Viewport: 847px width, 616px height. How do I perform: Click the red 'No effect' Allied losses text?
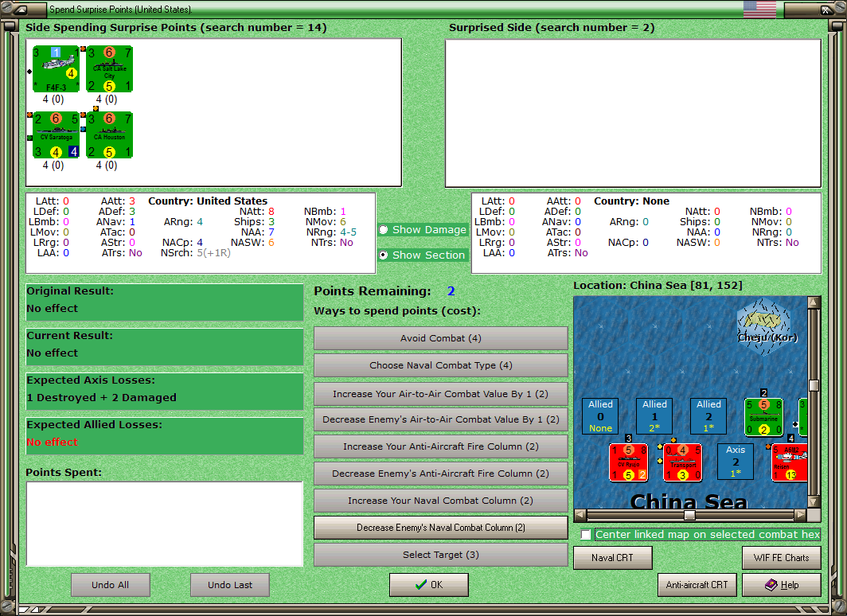click(x=53, y=442)
